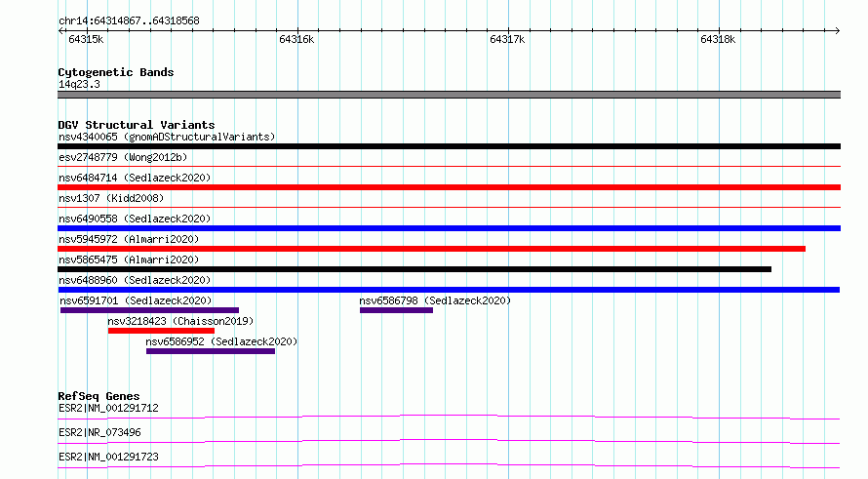
Task: Open variant nsv3218423 (Chaisson2019) label
Action: [x=180, y=321]
